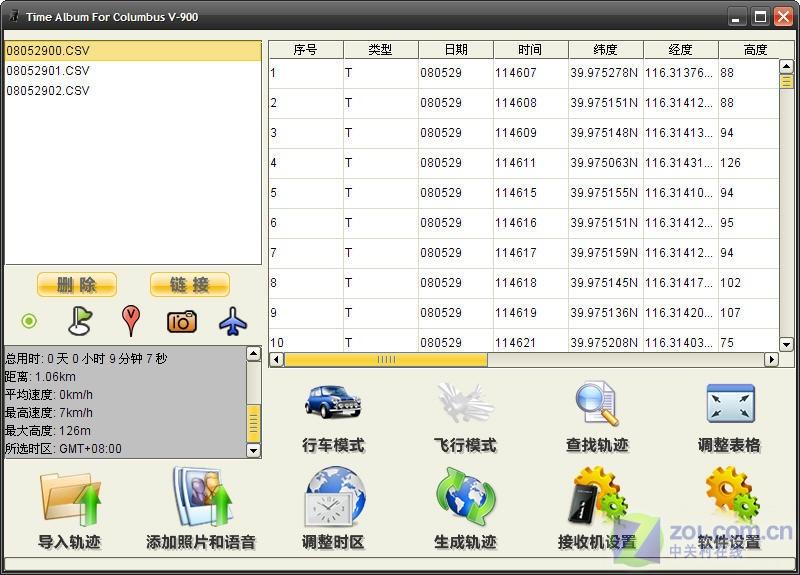This screenshot has height=575, width=800.
Task: Select file 08052900.CSV in list
Action: [x=133, y=51]
